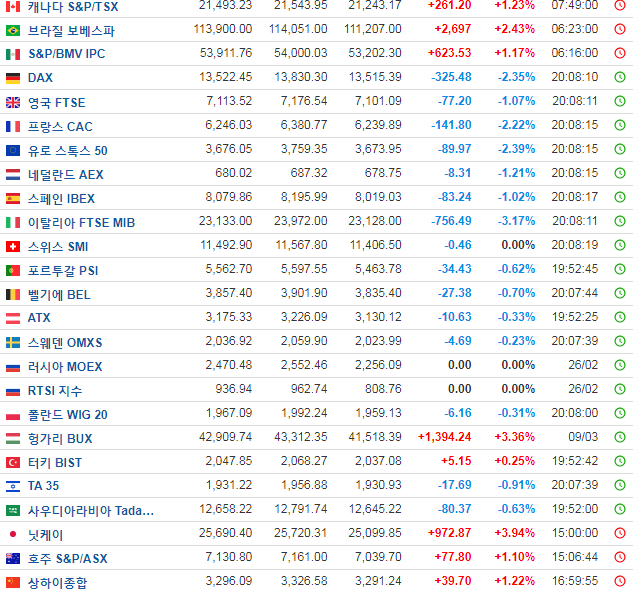Screen dimensions: 633x591
Task: Open the 호주 S&P/ASX index link
Action: [x=67, y=558]
